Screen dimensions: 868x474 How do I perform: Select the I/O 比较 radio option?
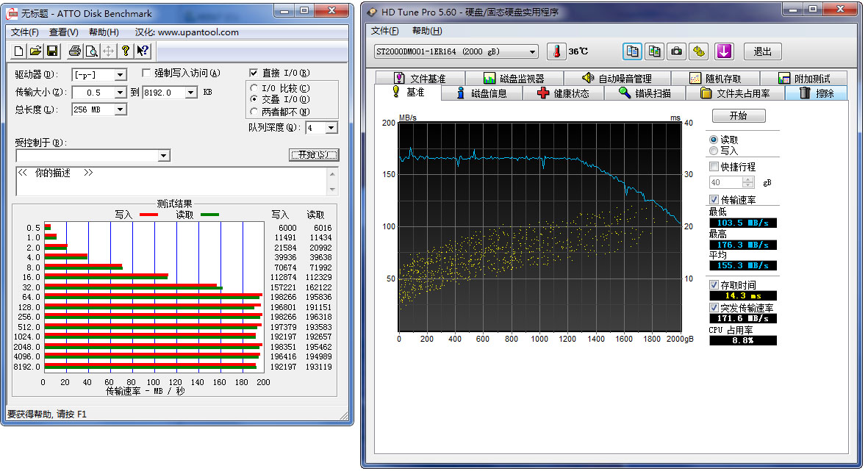(254, 88)
